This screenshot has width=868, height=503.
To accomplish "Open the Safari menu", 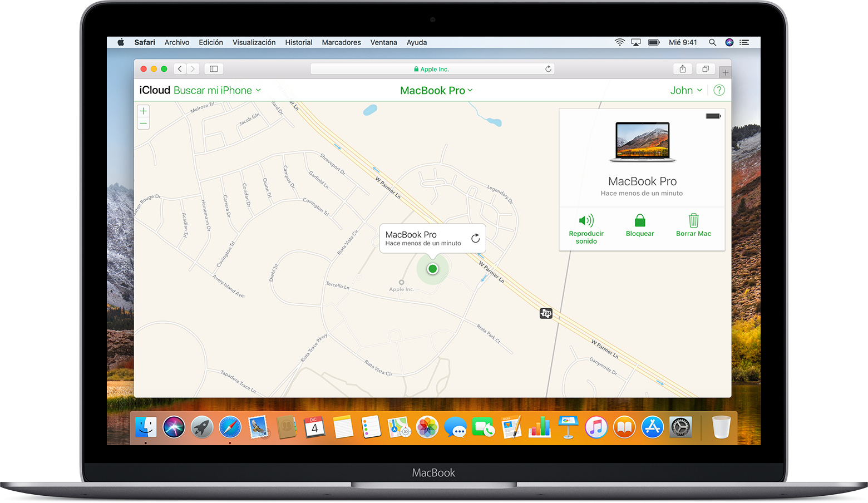I will pyautogui.click(x=145, y=42).
